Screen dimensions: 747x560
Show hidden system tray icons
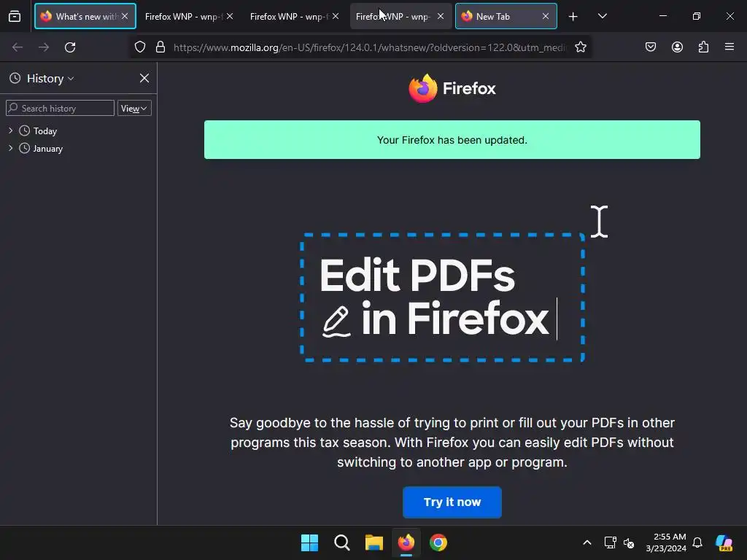(x=587, y=542)
